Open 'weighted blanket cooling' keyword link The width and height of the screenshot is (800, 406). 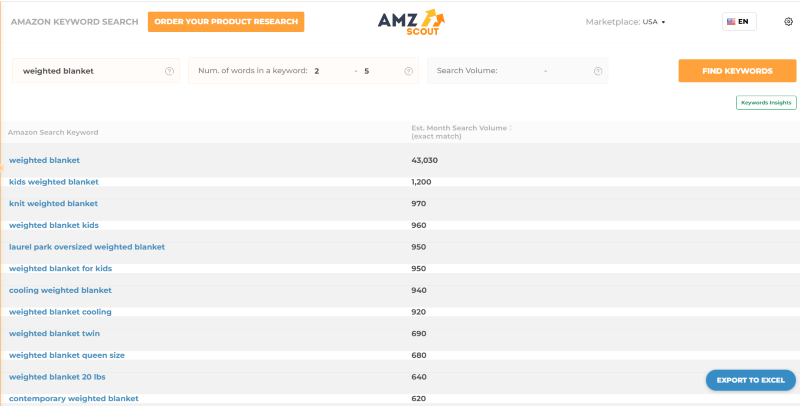(60, 312)
